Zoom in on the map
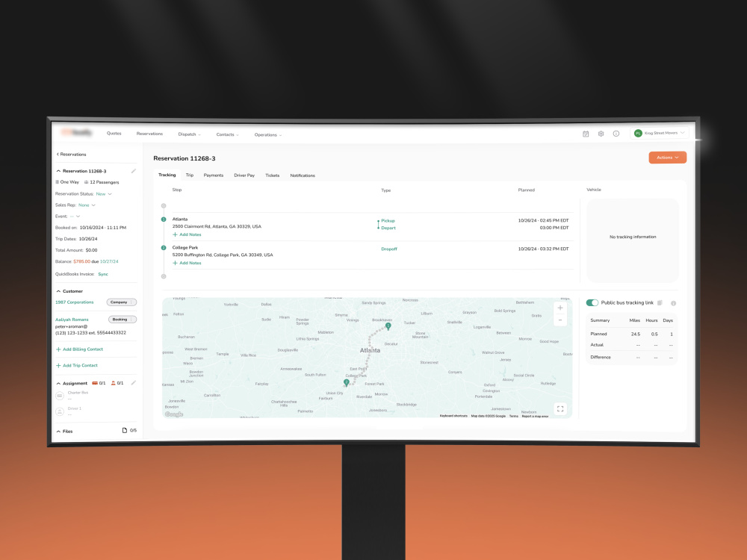The width and height of the screenshot is (747, 560). tap(560, 308)
